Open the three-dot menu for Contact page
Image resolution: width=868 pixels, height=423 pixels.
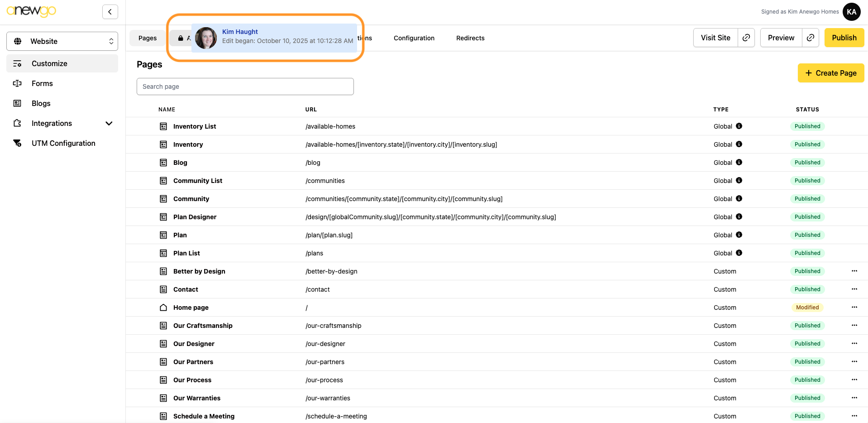(854, 289)
